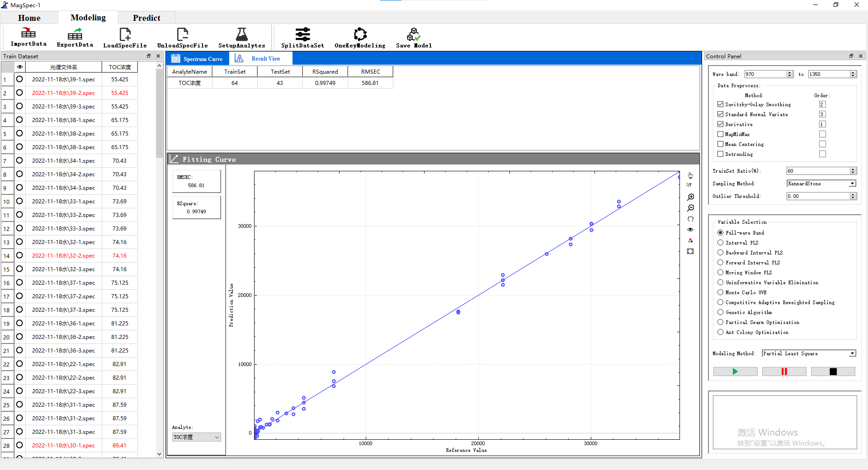Open the Modeling tab
Viewport: 868px width, 470px height.
tap(88, 18)
